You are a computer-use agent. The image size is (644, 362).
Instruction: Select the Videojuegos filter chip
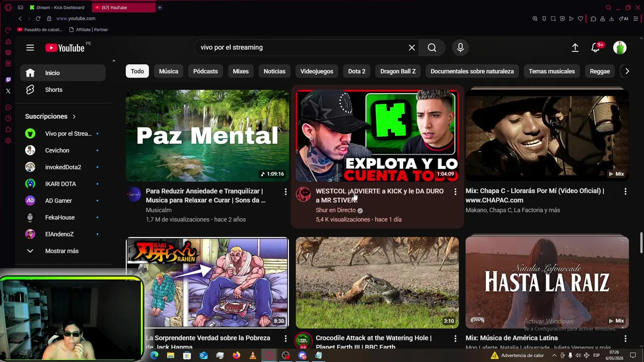316,71
